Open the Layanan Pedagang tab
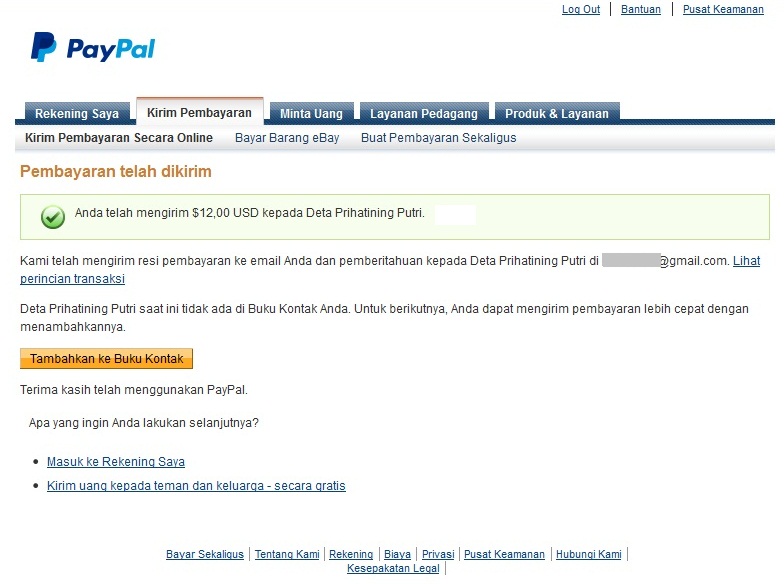This screenshot has width=784, height=584. point(424,114)
